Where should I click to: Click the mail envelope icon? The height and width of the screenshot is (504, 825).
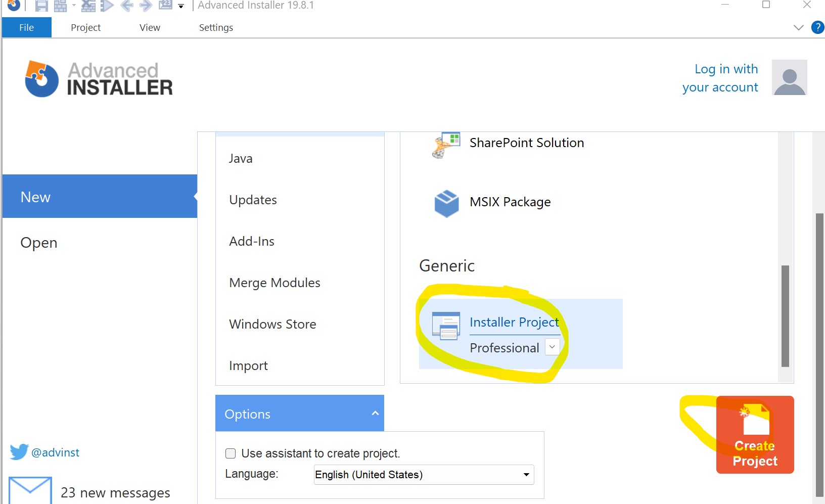tap(30, 490)
